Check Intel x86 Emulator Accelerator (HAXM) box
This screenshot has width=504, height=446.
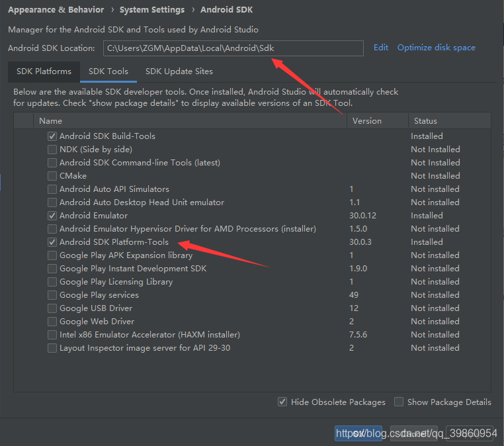(52, 335)
